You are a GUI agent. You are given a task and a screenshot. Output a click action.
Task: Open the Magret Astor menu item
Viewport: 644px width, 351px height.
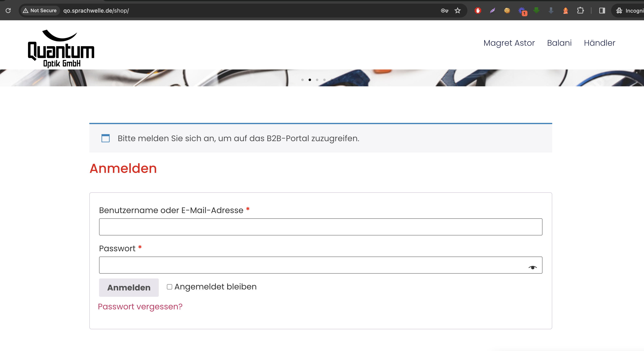tap(509, 43)
